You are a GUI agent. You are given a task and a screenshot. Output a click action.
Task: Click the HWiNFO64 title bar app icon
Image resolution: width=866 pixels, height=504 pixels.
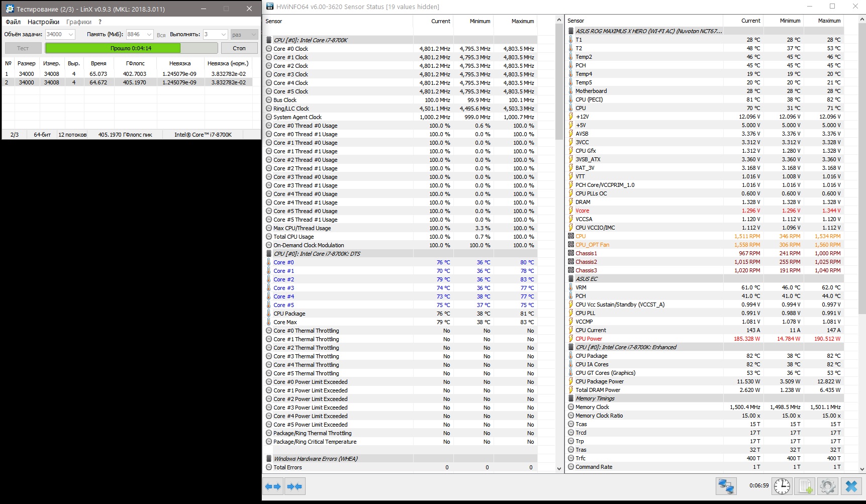(x=270, y=7)
